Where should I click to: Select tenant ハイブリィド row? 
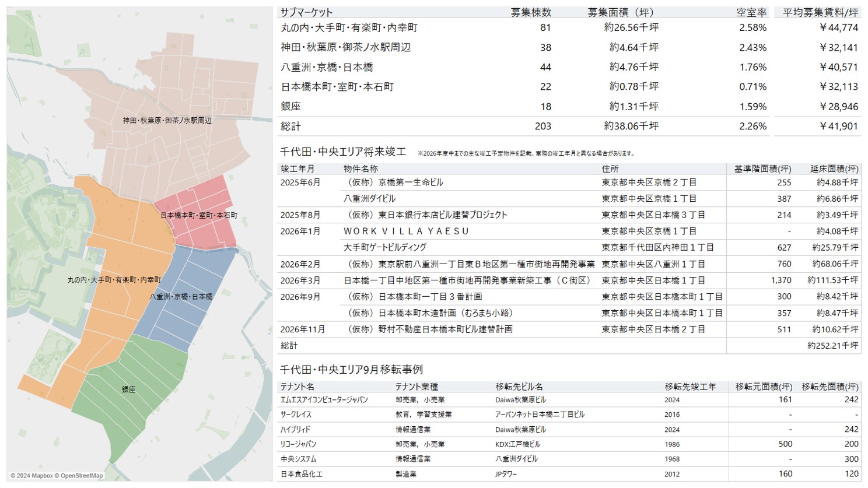coord(569,430)
